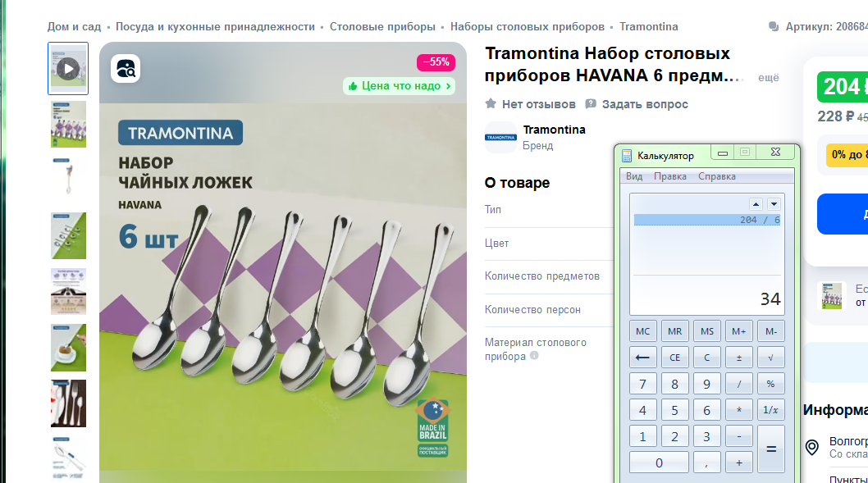868x483 pixels.
Task: Select the dark thumbnail with fork and knife
Action: [x=68, y=403]
